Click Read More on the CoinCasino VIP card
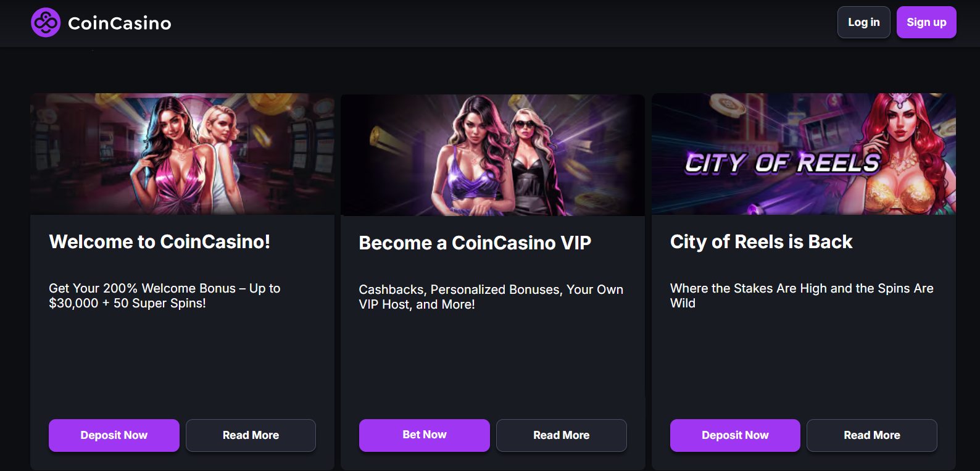 [561, 435]
